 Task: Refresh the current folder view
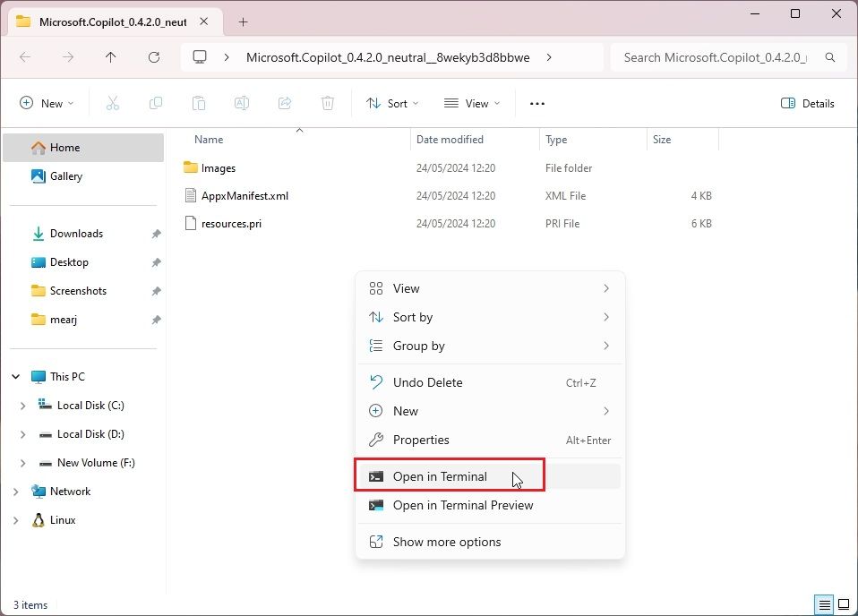(154, 57)
